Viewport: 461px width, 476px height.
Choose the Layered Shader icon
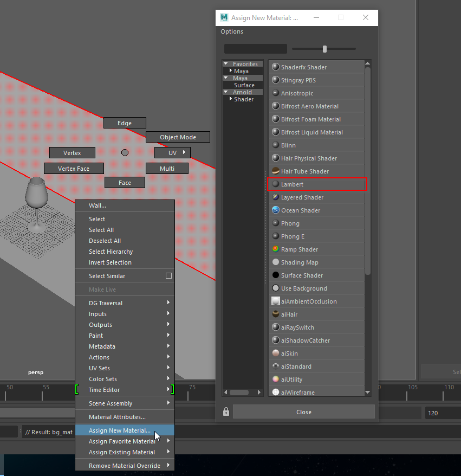pyautogui.click(x=275, y=197)
